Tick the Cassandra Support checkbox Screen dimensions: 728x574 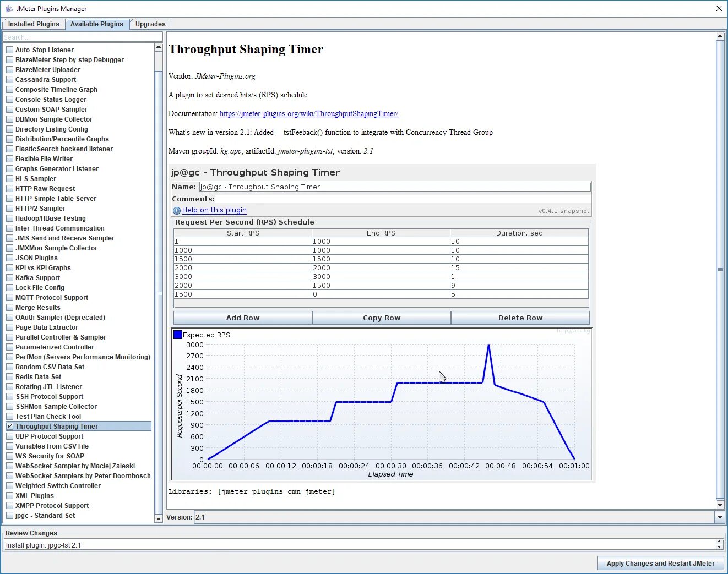(10, 80)
